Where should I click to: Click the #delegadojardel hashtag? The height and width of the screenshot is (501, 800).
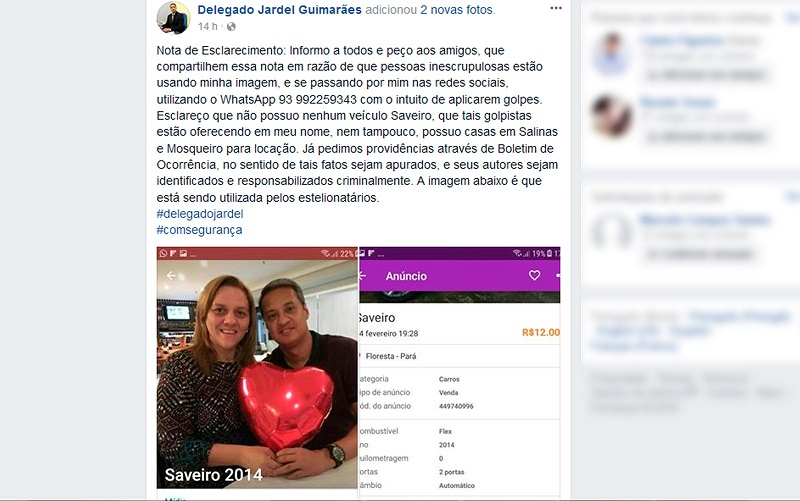pos(199,214)
